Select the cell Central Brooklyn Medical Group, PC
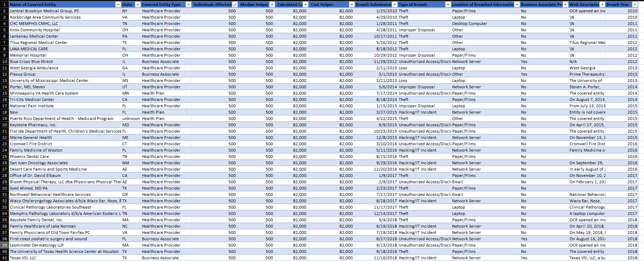Viewport: 644px width, 261px height. click(65, 11)
